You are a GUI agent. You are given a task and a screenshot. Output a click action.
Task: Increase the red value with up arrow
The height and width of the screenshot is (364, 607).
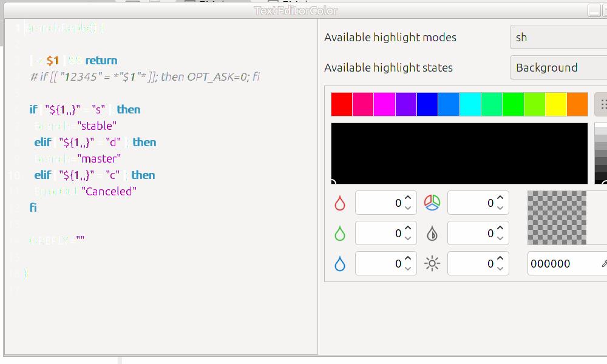tap(408, 198)
